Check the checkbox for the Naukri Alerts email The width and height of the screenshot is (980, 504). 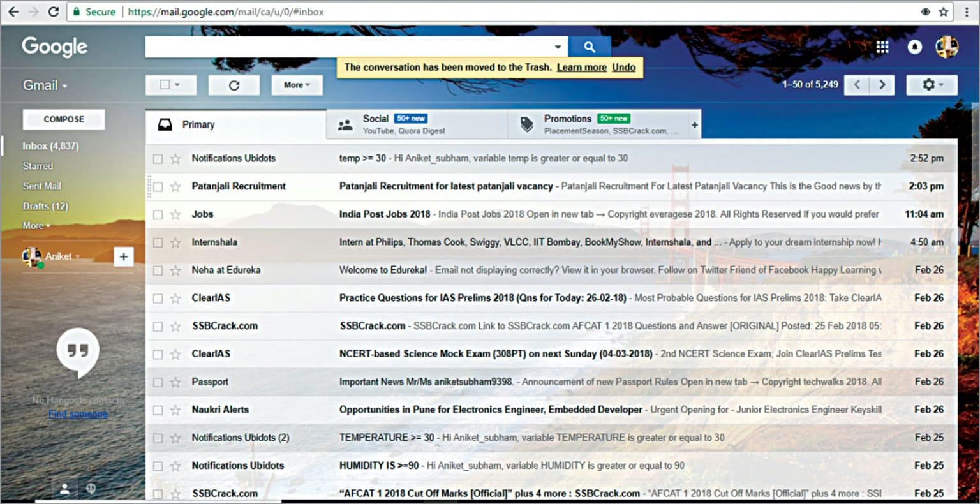(157, 410)
